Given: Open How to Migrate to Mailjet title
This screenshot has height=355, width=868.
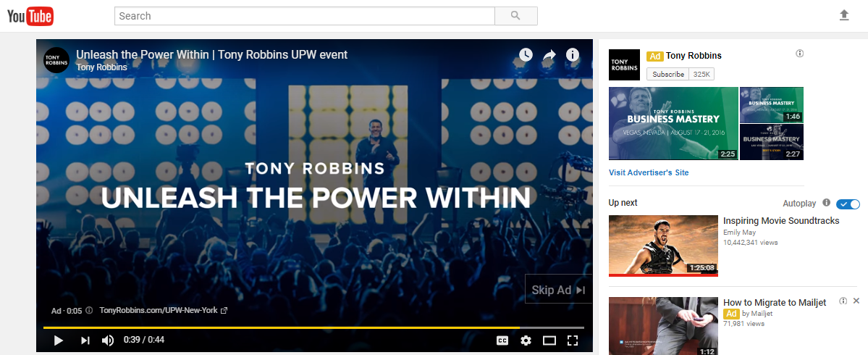Looking at the screenshot, I should [775, 302].
